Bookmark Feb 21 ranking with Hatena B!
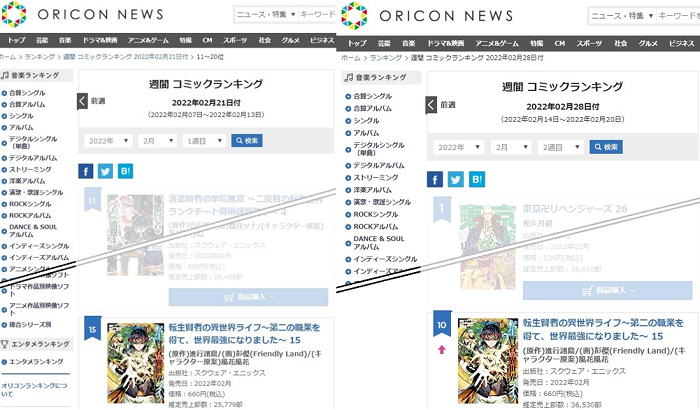This screenshot has width=700, height=410. click(x=125, y=171)
